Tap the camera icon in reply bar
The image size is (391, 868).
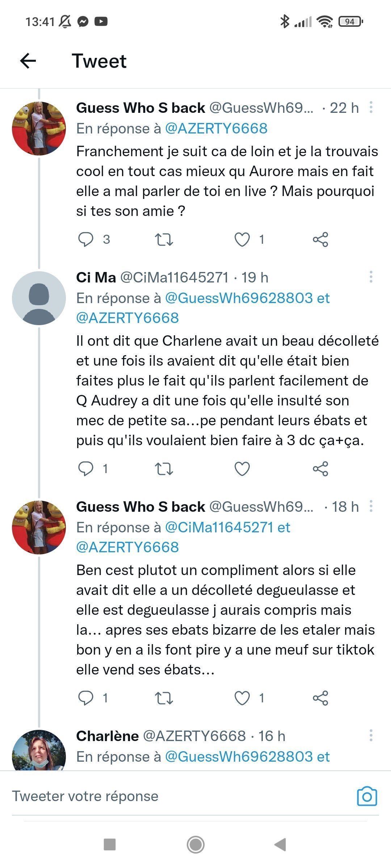(x=367, y=796)
